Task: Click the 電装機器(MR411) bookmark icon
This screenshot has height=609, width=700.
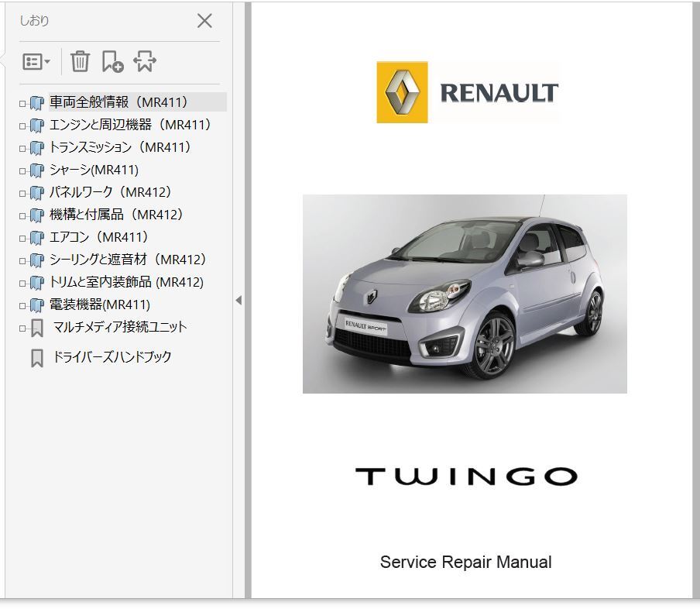Action: pyautogui.click(x=36, y=306)
